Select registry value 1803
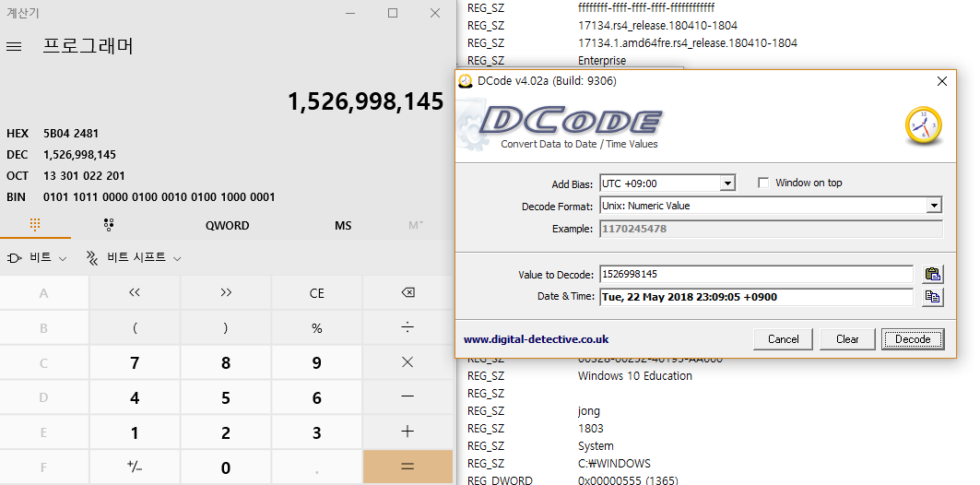Screen dimensions: 980x485 point(591,428)
